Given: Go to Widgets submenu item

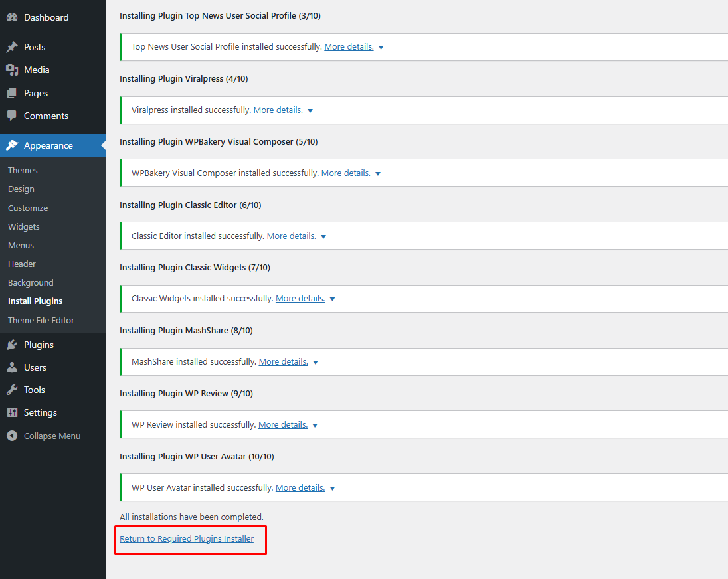Looking at the screenshot, I should [24, 226].
